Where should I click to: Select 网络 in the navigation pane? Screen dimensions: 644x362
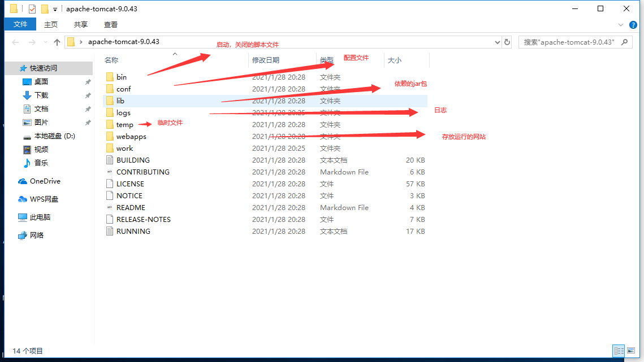37,235
